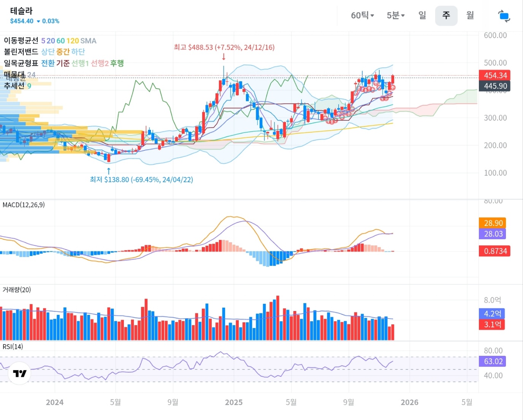The image size is (523, 420).
Task: Click the blue arrow above the 최저 label
Action: 109,171
